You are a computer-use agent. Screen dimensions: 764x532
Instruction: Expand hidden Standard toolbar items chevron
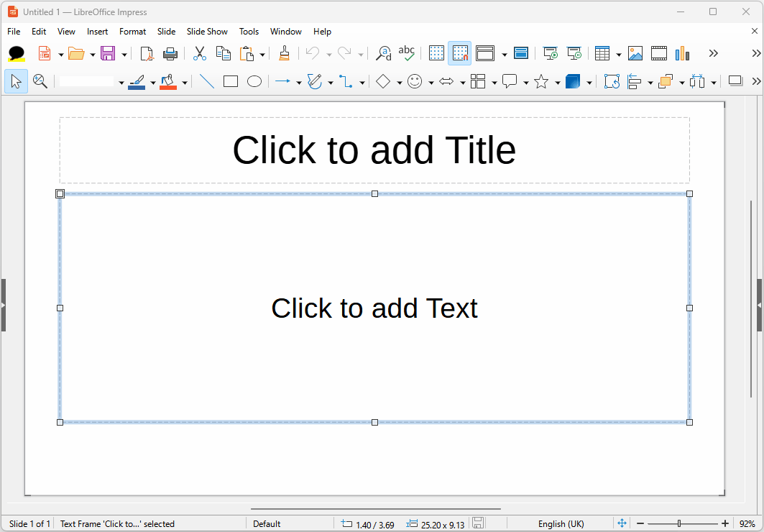[x=713, y=54]
